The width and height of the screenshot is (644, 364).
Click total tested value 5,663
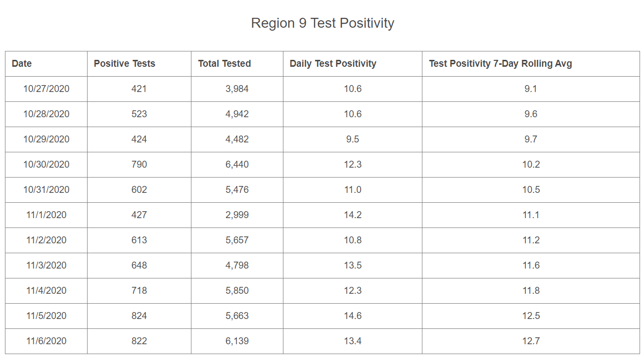[x=237, y=316]
